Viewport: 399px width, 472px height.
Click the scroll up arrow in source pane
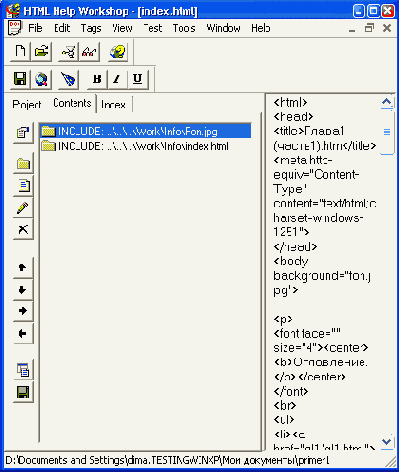(x=387, y=102)
